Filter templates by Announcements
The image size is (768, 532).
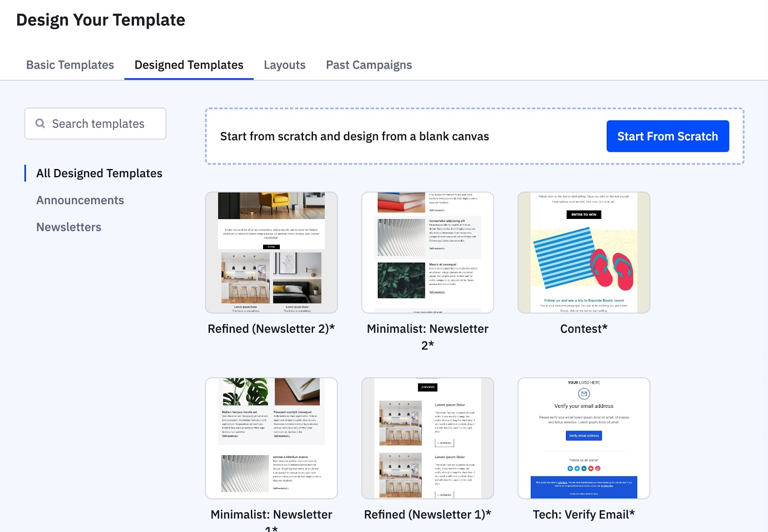coord(80,200)
